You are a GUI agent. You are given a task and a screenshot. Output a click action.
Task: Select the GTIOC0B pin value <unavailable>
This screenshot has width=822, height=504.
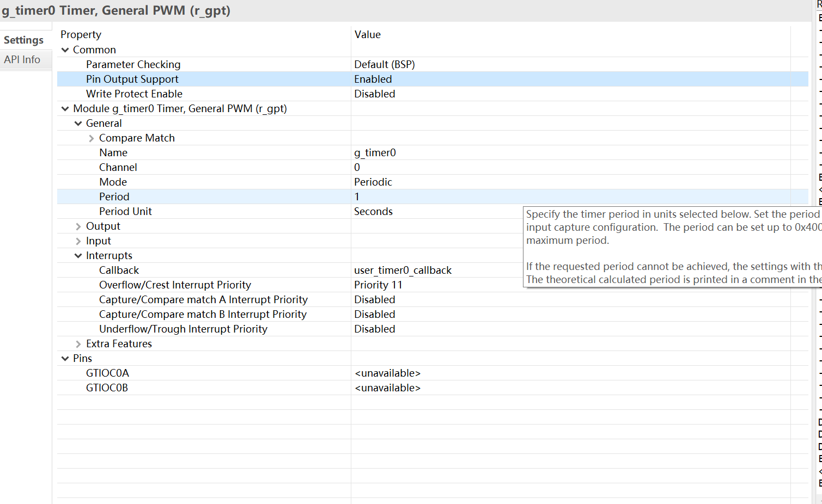pyautogui.click(x=388, y=388)
